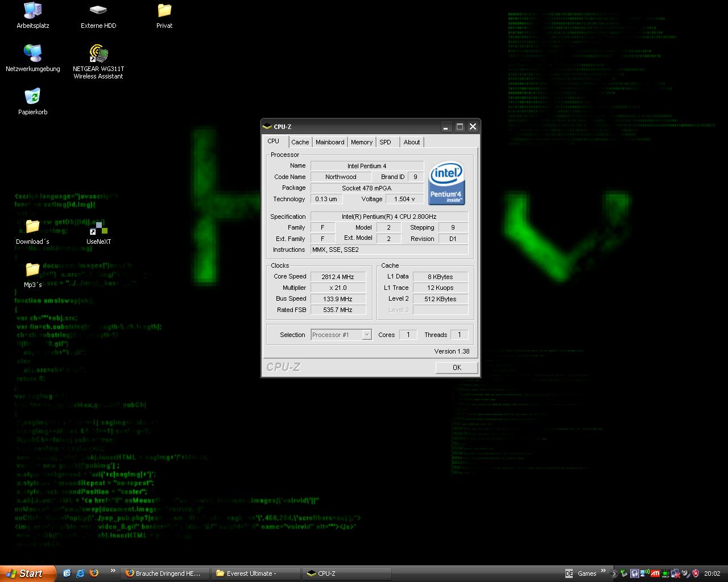Click the CPU-Z title bar chip icon
The width and height of the screenshot is (728, 582).
click(x=268, y=127)
